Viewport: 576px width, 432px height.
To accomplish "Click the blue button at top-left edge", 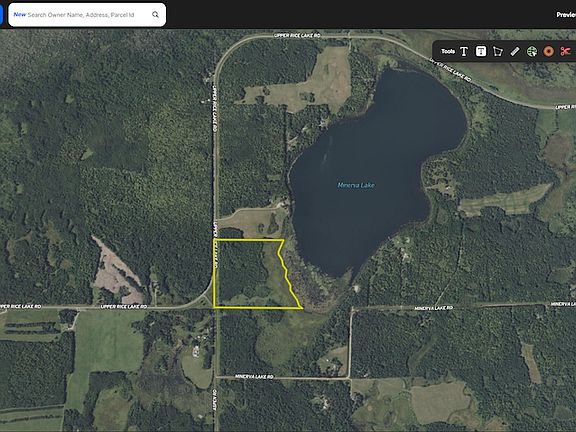I will [1, 15].
